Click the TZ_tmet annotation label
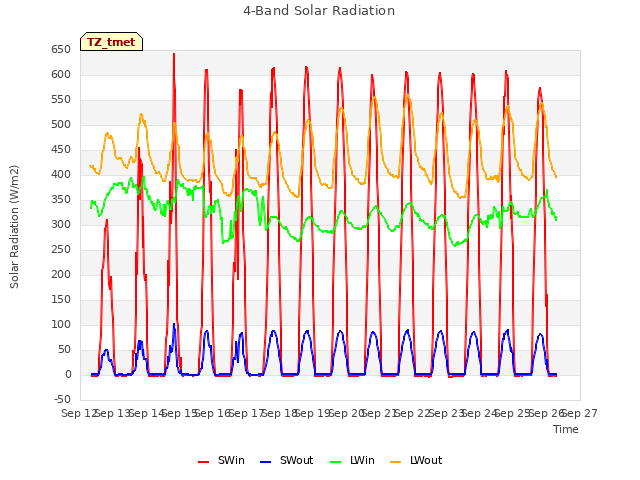The width and height of the screenshot is (640, 480). pos(111,42)
